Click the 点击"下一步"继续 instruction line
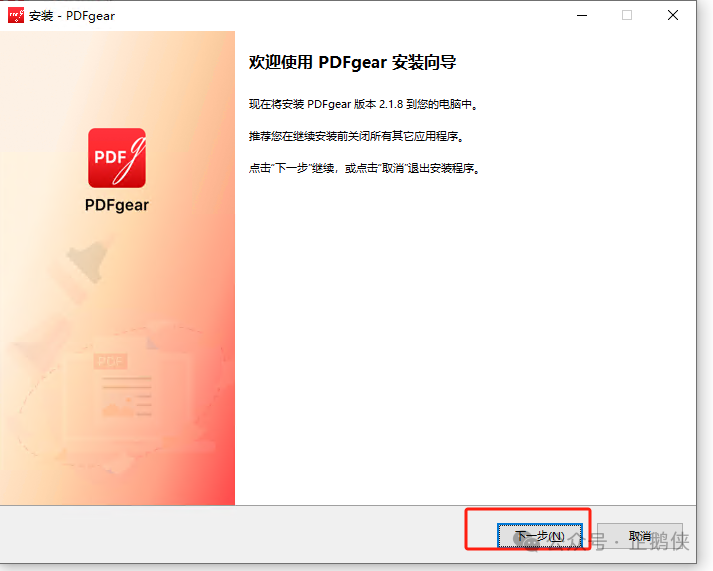Image resolution: width=713 pixels, height=571 pixels. tap(365, 168)
